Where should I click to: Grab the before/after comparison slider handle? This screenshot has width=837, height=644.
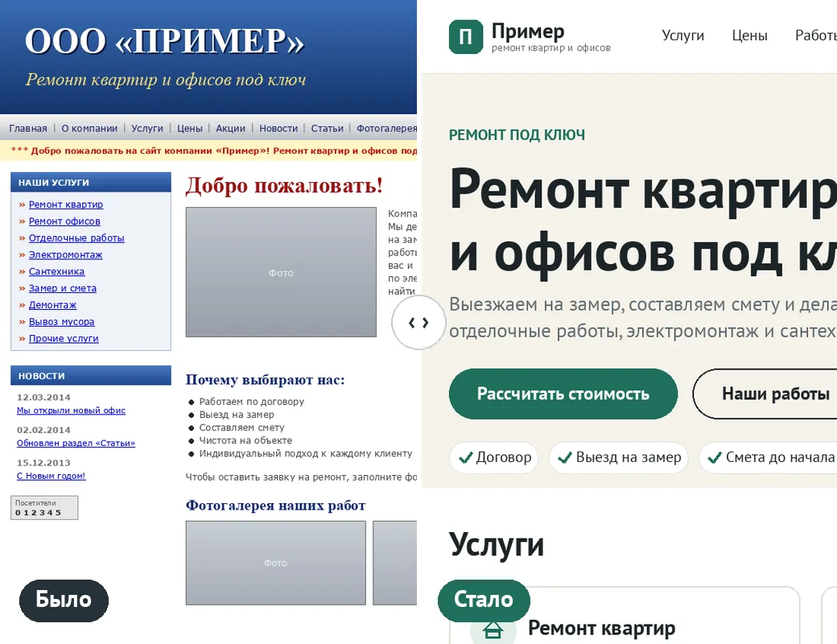coord(418,323)
